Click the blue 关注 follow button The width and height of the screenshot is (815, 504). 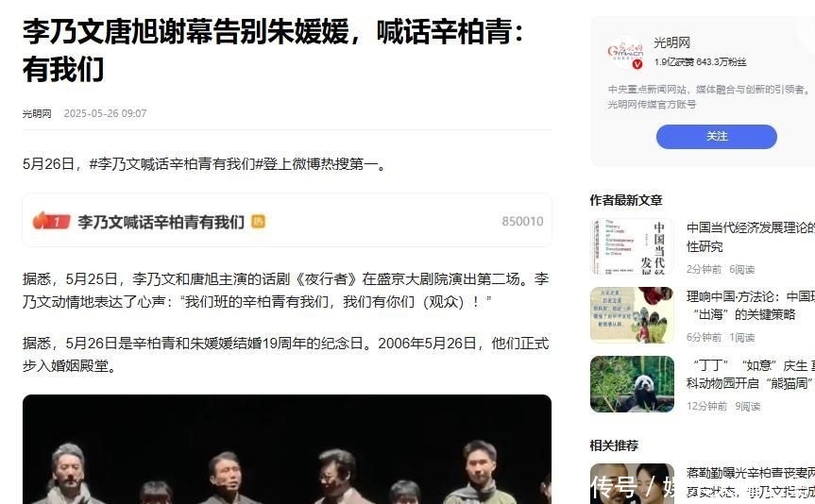pyautogui.click(x=716, y=137)
